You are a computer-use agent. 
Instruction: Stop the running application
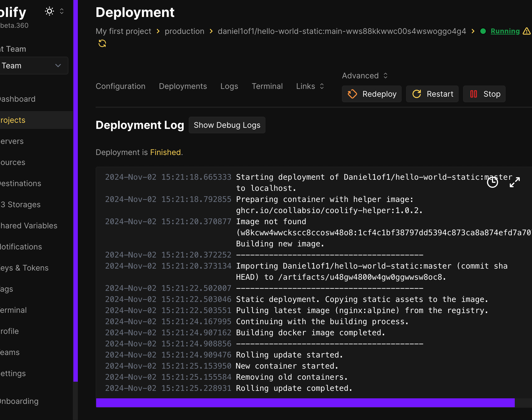point(484,94)
